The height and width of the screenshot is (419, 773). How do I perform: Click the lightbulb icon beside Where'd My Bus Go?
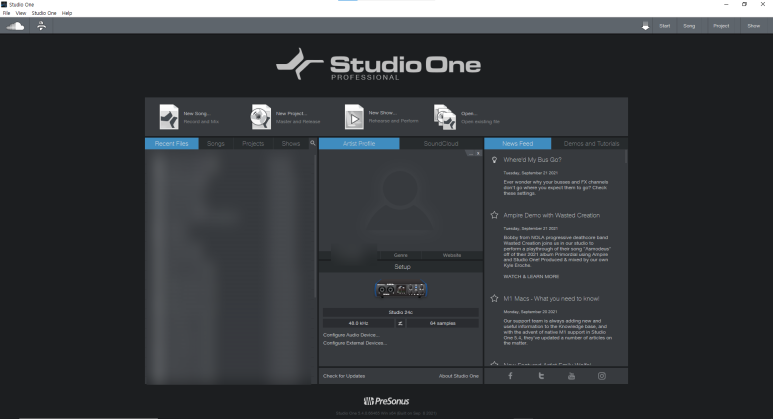[x=494, y=160]
